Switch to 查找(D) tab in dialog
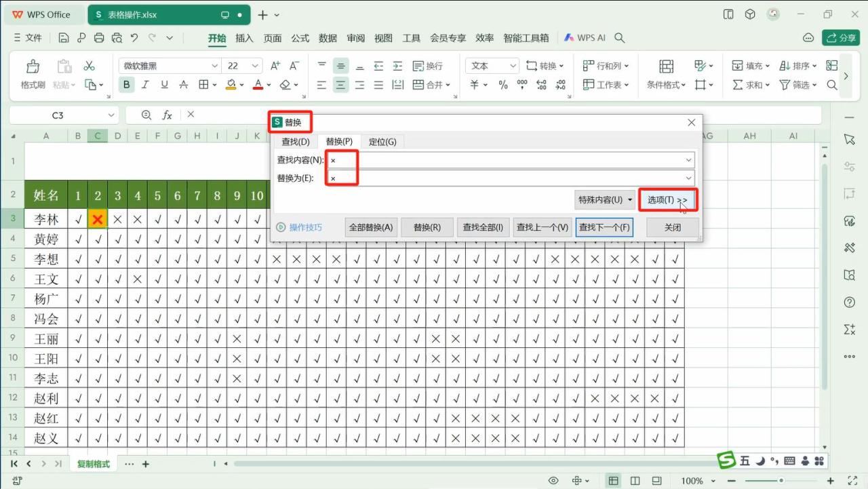This screenshot has width=868, height=489. tap(296, 142)
